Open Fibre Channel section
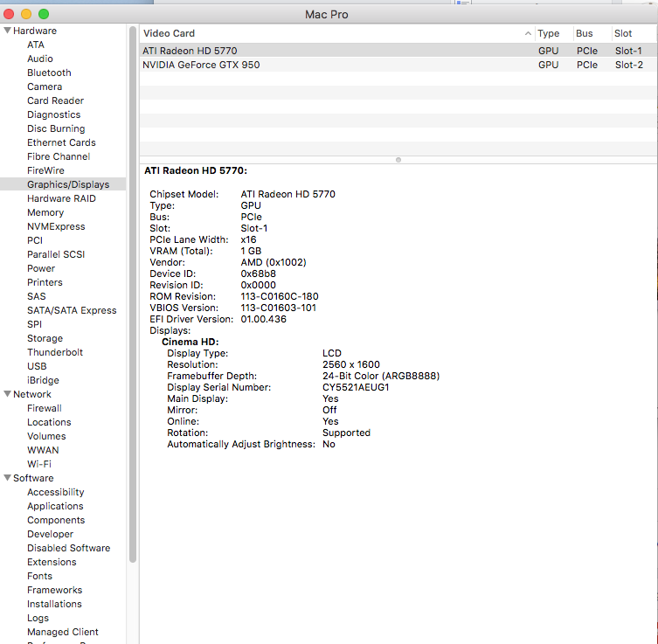This screenshot has height=644, width=658. point(59,156)
